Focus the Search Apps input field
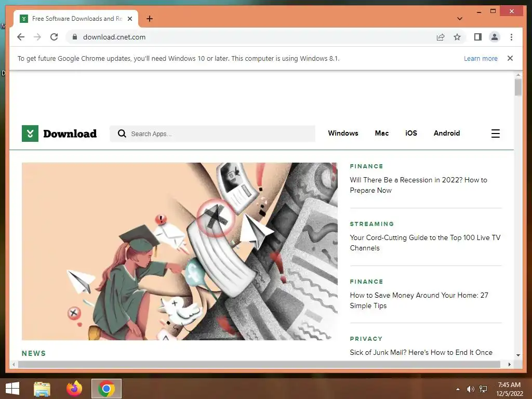The image size is (532, 399). point(212,134)
